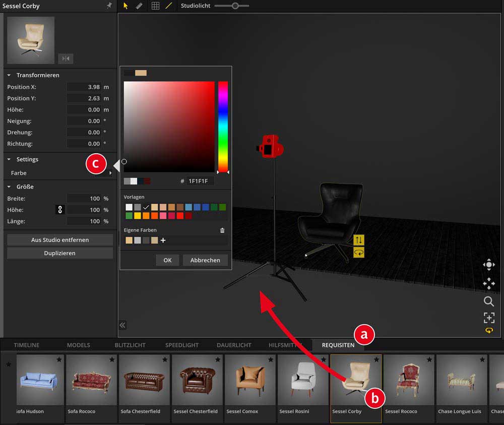The width and height of the screenshot is (504, 425).
Task: Open the Farbe color flyout arrow
Action: tap(110, 173)
